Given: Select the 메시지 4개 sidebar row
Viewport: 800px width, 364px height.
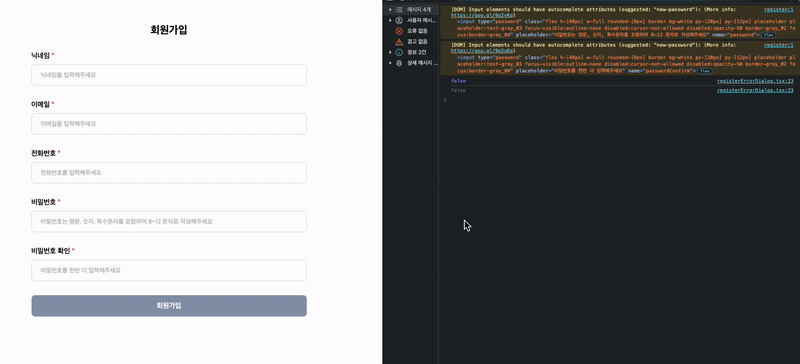Looking at the screenshot, I should (x=412, y=10).
